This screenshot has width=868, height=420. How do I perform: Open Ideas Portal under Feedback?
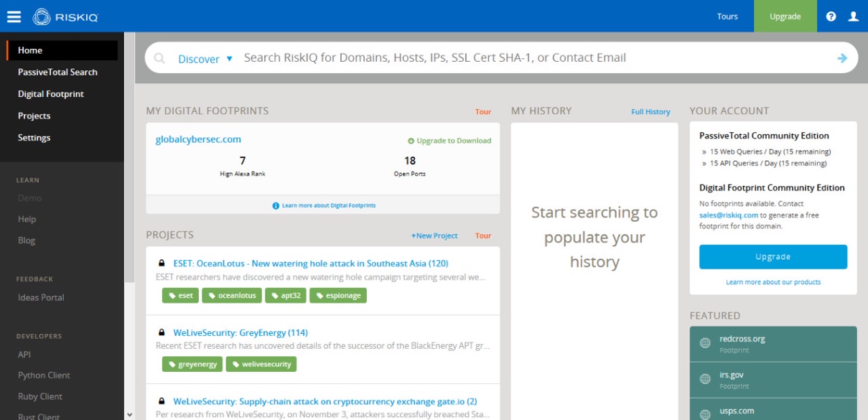(41, 297)
